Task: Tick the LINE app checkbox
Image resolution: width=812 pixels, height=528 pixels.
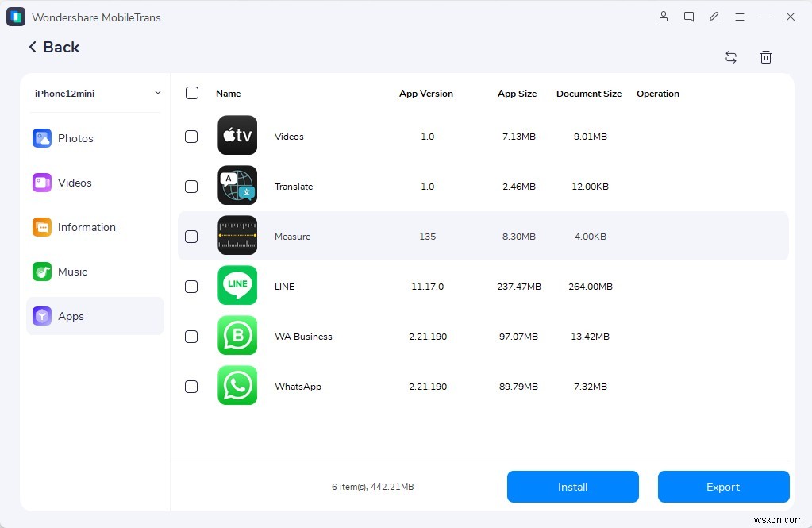Action: (x=191, y=287)
